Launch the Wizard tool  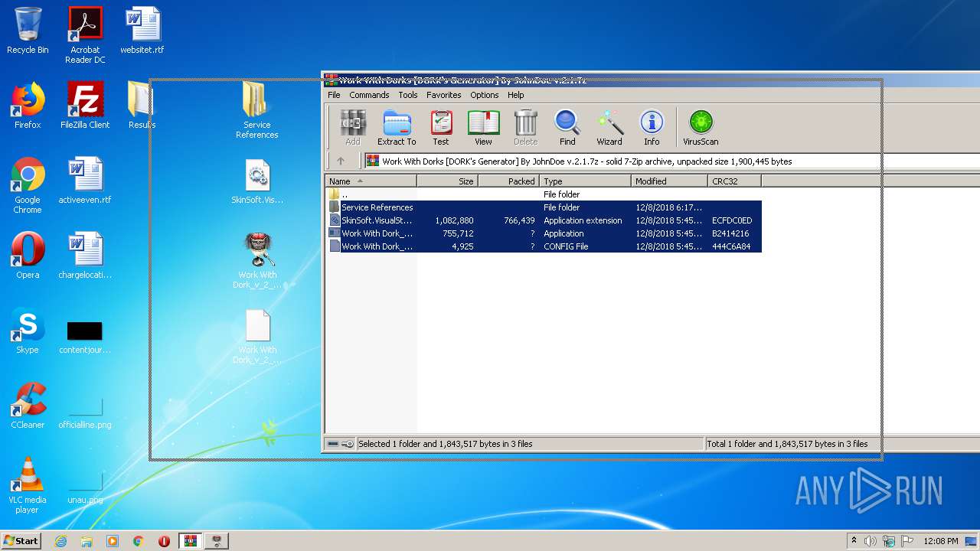(x=609, y=127)
